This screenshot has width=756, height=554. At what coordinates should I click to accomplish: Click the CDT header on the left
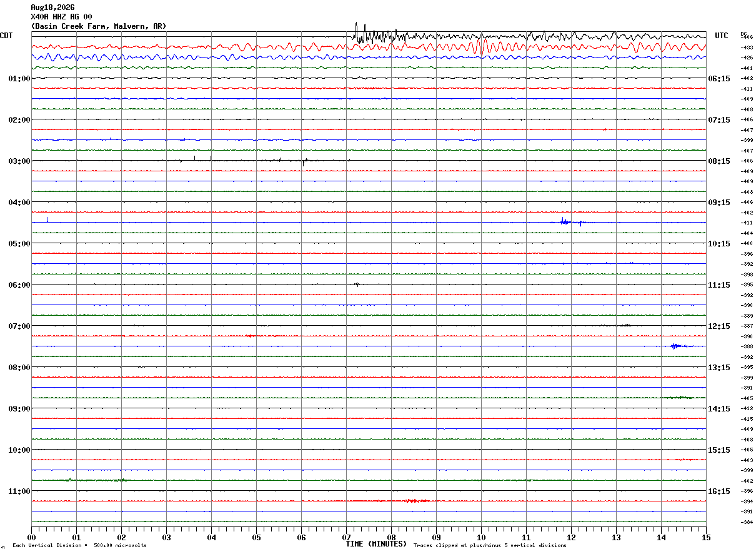pos(6,36)
